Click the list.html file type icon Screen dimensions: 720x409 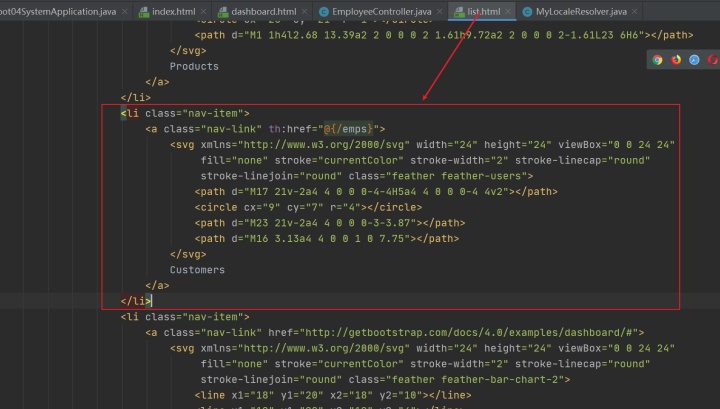[x=459, y=12]
